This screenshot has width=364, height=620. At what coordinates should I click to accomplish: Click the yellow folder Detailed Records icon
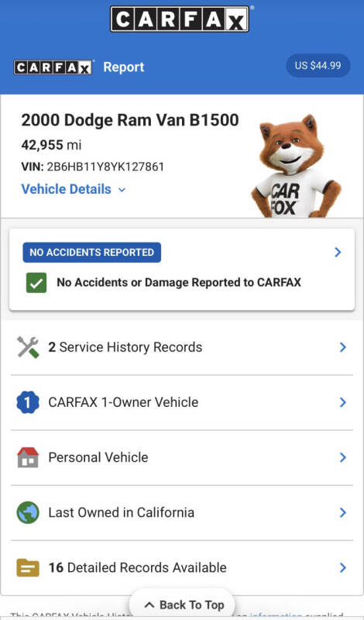click(x=28, y=568)
